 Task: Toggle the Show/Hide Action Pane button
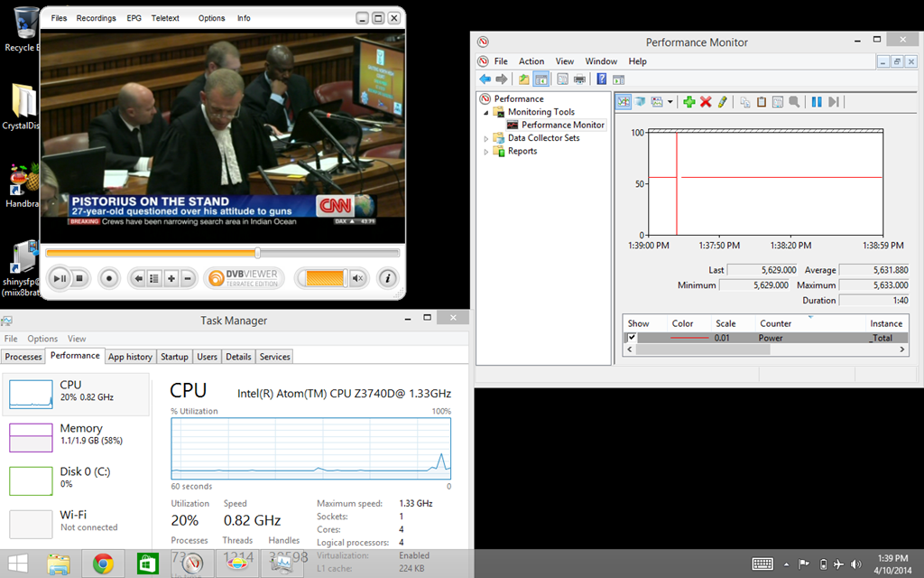pos(618,79)
